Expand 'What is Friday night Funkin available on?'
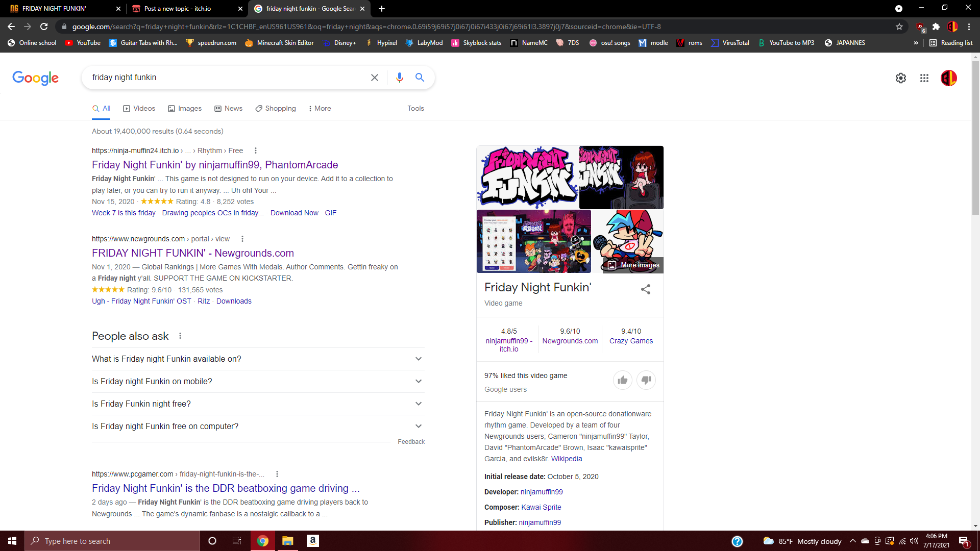 point(258,359)
